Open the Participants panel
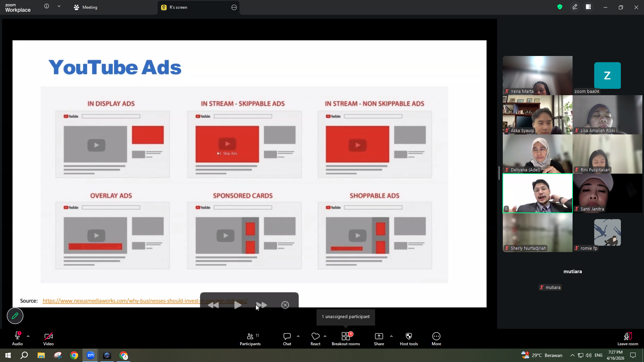Viewport: 644px width, 362px height. pos(250,339)
